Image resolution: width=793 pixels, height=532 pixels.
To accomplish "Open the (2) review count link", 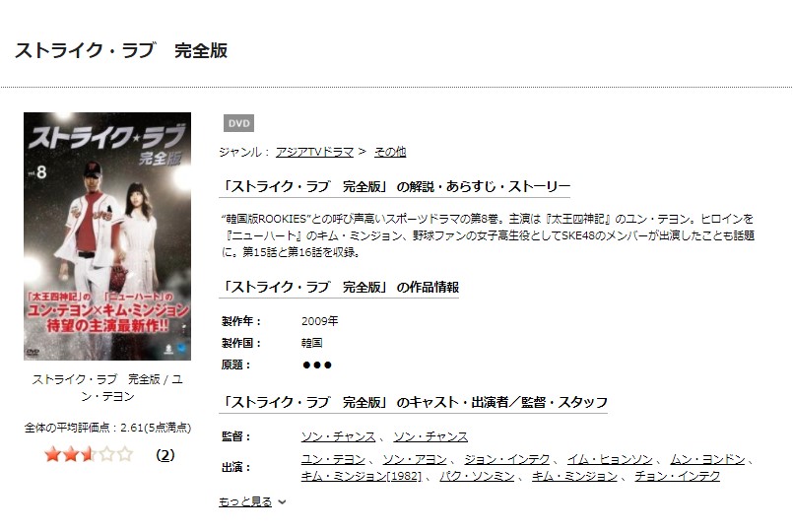I will pos(165,455).
